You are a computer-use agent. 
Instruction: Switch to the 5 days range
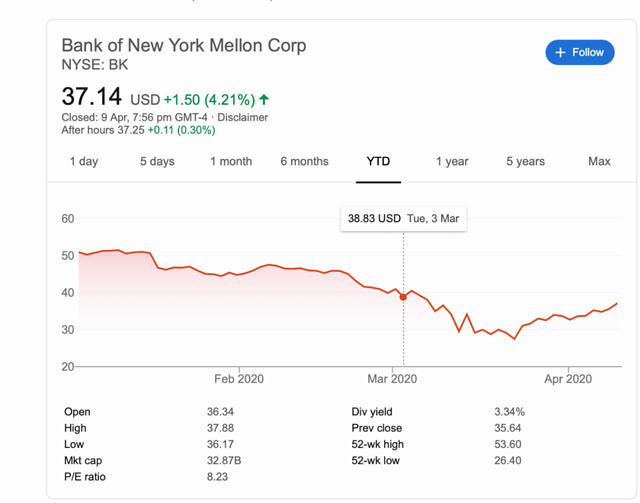pyautogui.click(x=157, y=161)
